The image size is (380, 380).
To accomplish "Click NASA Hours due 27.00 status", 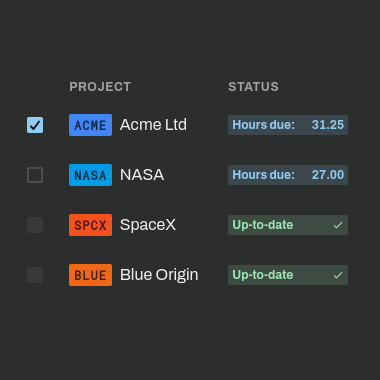I will (x=288, y=175).
